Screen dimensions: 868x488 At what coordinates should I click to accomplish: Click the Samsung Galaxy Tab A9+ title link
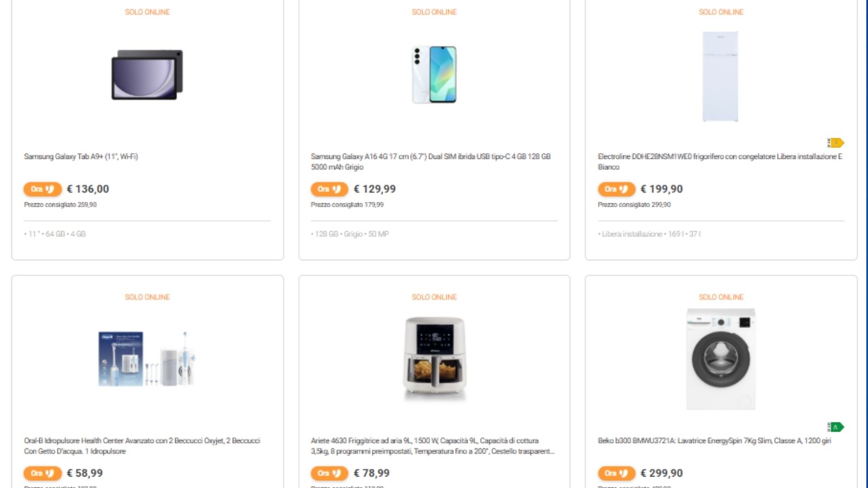[81, 157]
